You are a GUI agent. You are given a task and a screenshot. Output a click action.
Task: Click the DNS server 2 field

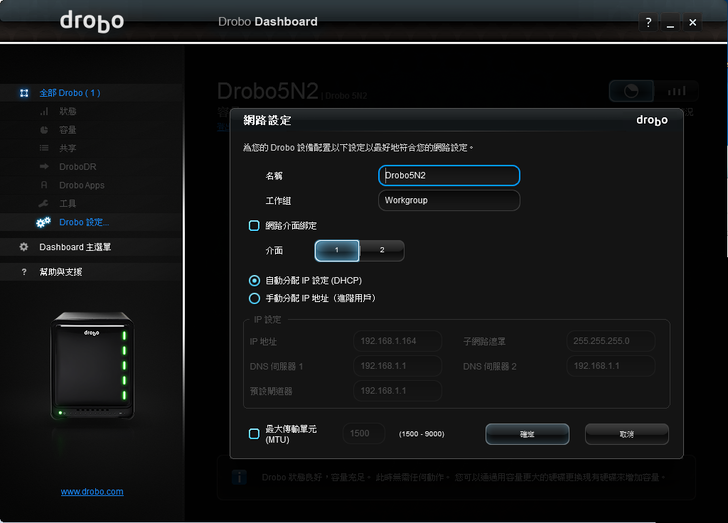click(611, 366)
